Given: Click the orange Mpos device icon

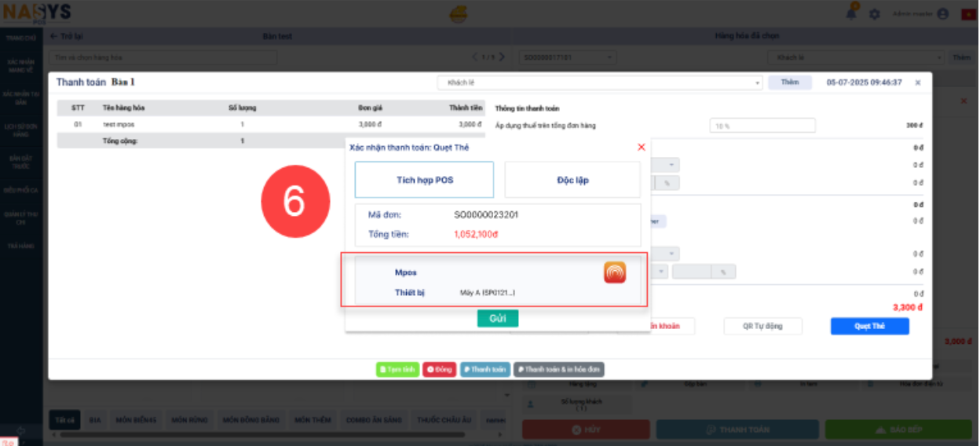Looking at the screenshot, I should pos(614,272).
